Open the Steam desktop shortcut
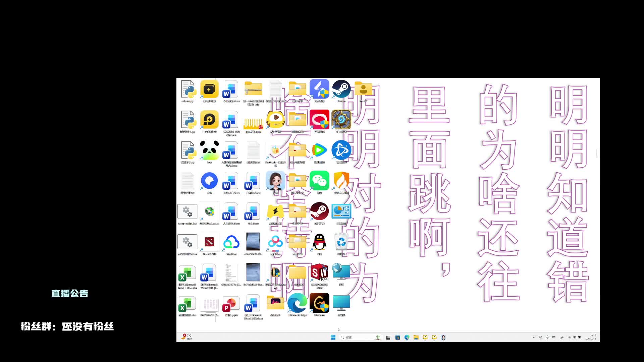 (x=341, y=89)
